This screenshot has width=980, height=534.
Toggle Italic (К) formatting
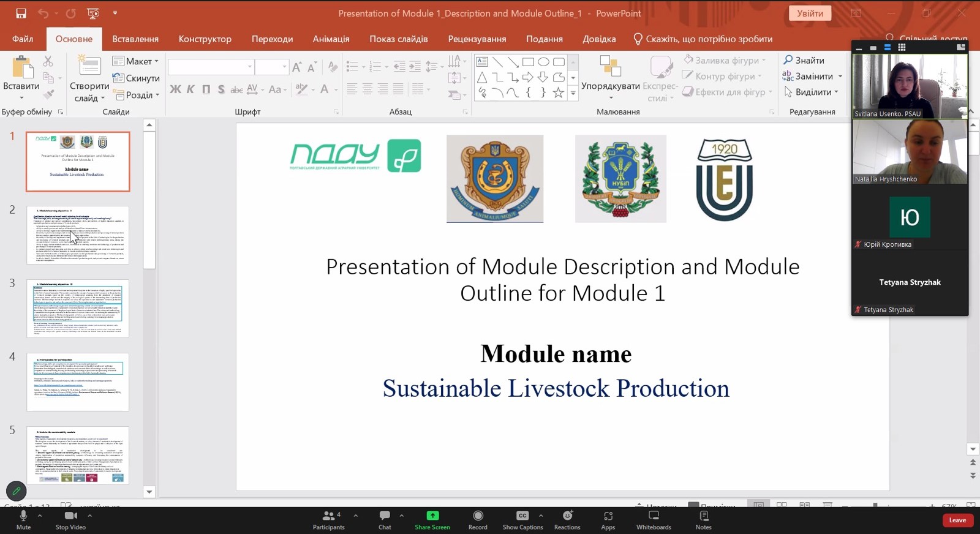(x=190, y=89)
